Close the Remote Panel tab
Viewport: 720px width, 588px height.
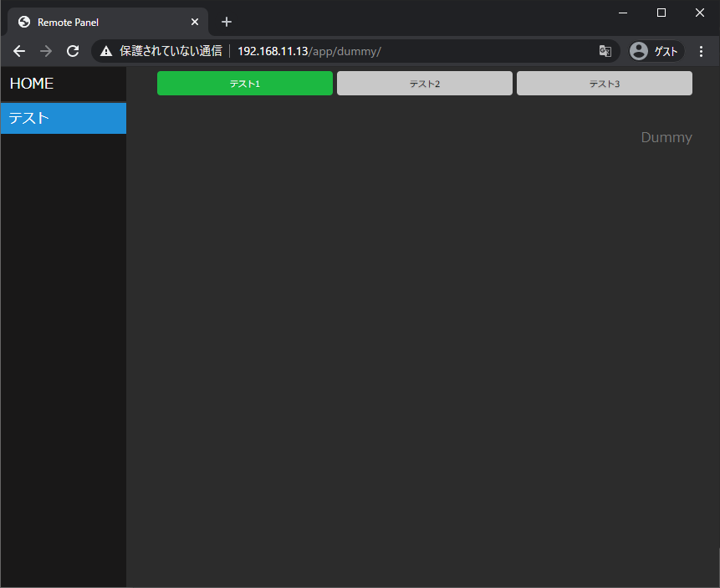click(x=195, y=22)
